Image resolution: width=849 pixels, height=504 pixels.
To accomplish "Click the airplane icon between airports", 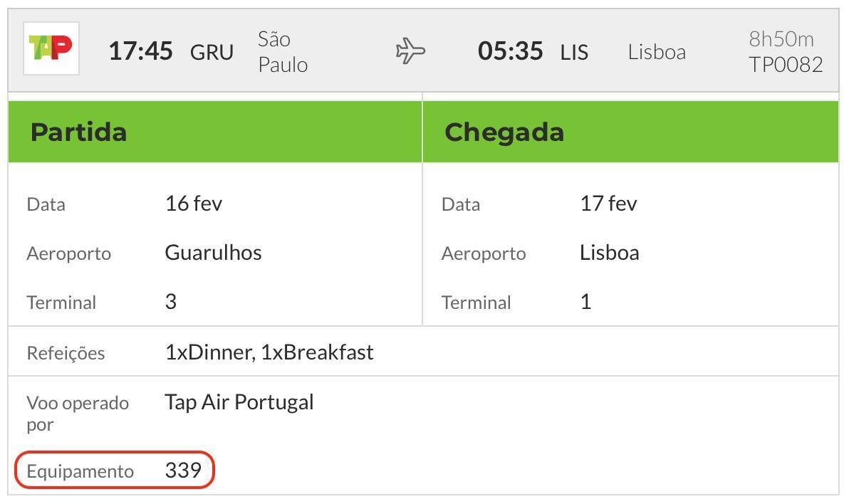I will pos(410,51).
